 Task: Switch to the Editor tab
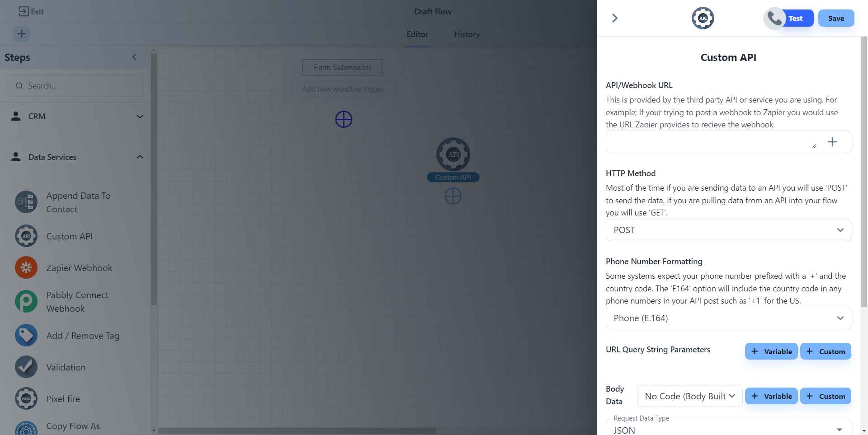417,34
